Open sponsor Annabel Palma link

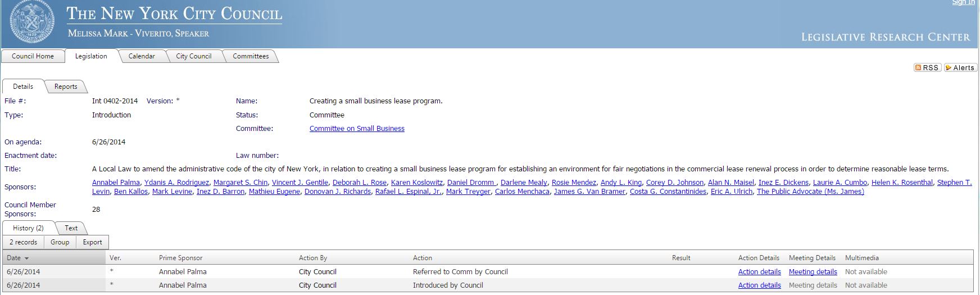tap(116, 183)
